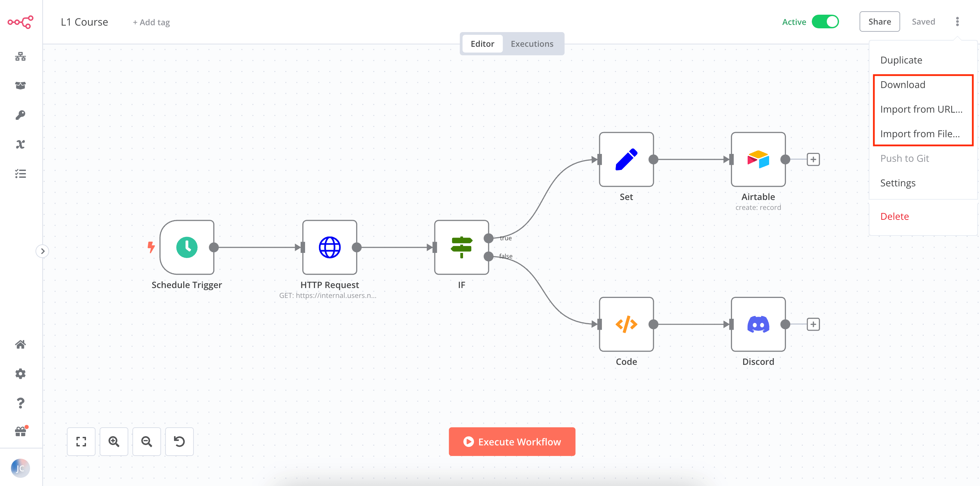Toggle the Active workflow switch off
The image size is (980, 486).
coord(825,22)
